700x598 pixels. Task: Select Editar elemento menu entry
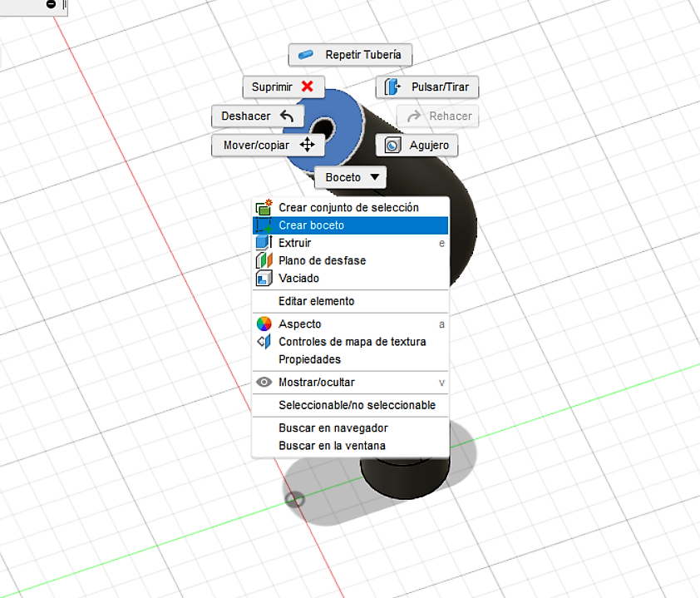point(351,301)
